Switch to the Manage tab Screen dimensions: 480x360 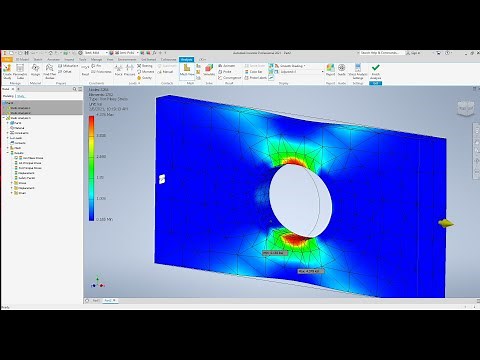tap(96, 59)
